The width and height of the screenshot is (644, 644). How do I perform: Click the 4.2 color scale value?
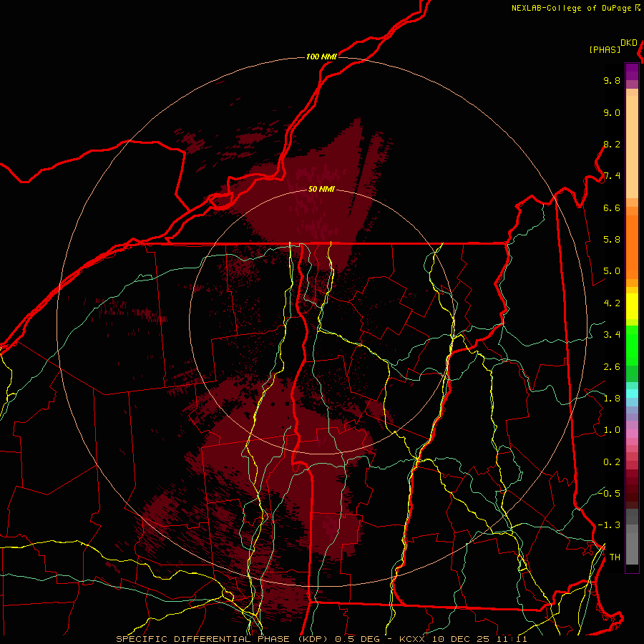pos(612,303)
